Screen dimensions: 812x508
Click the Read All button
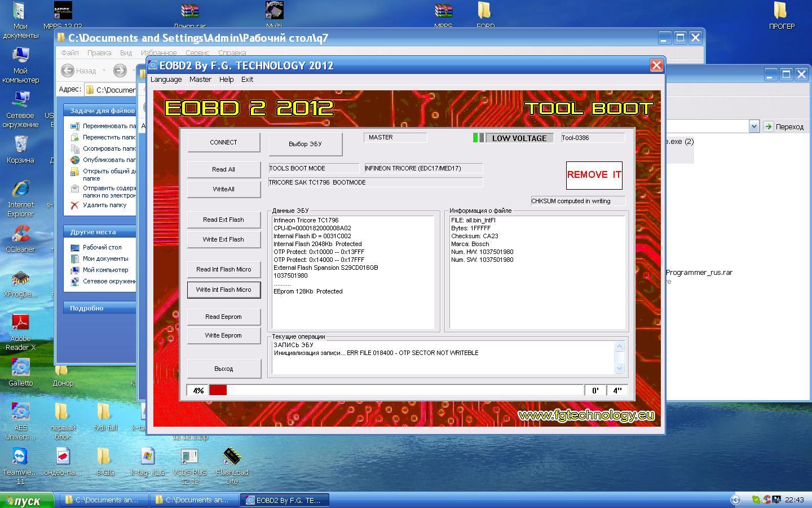pos(224,169)
